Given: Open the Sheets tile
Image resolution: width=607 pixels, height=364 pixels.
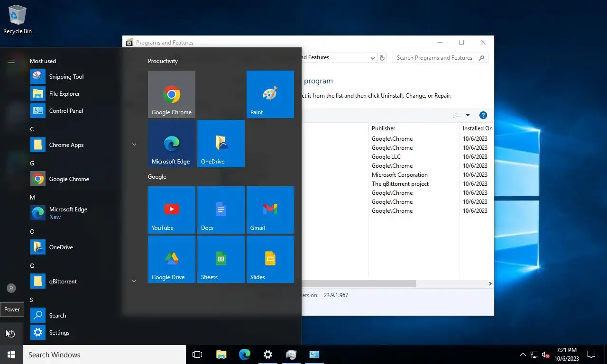Looking at the screenshot, I should pos(221,259).
